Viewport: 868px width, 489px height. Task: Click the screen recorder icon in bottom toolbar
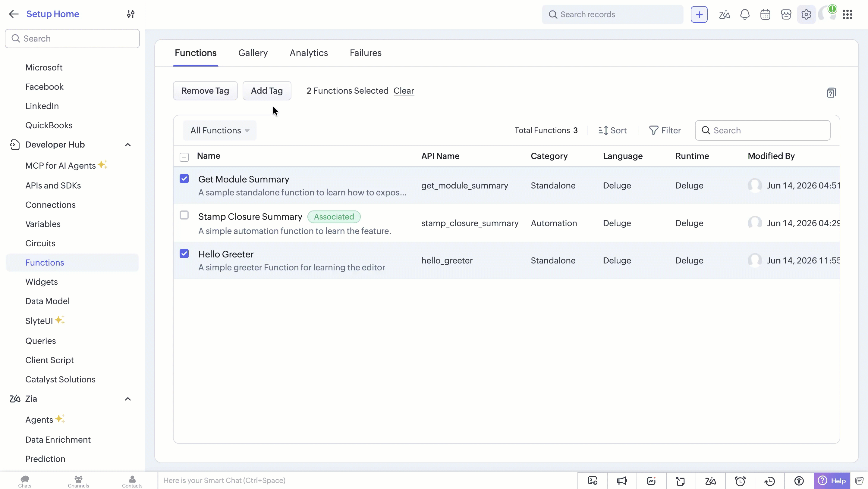coord(592,481)
